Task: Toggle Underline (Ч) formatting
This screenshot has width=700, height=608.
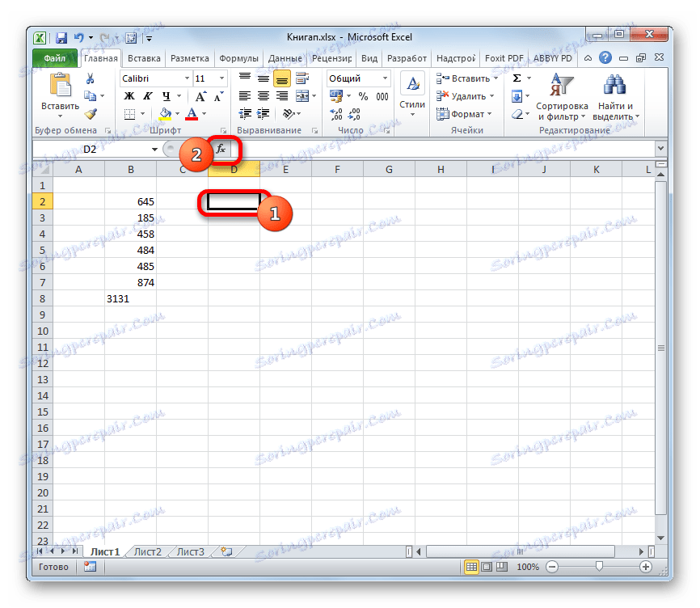Action: (166, 96)
